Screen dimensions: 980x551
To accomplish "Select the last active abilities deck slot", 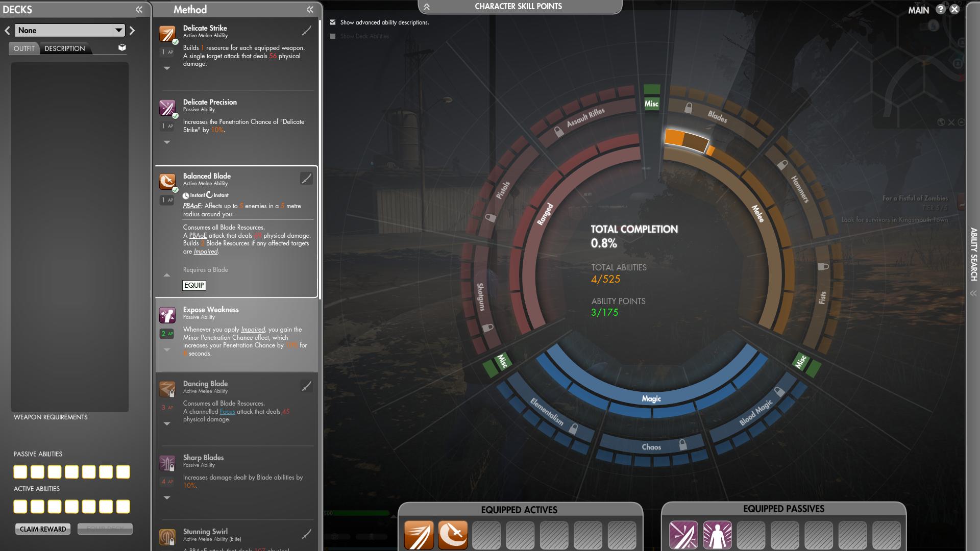I will click(123, 507).
